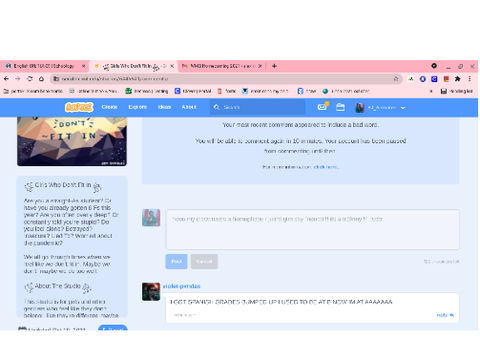The height and width of the screenshot is (360, 480).
Task: Go back in browser history
Action: tap(6, 79)
